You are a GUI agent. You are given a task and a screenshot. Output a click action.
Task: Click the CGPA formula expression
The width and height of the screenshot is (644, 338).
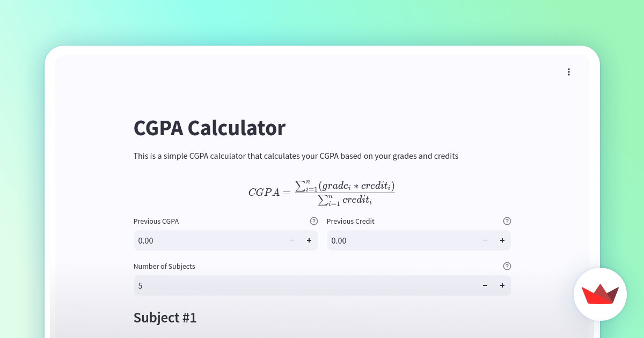321,193
